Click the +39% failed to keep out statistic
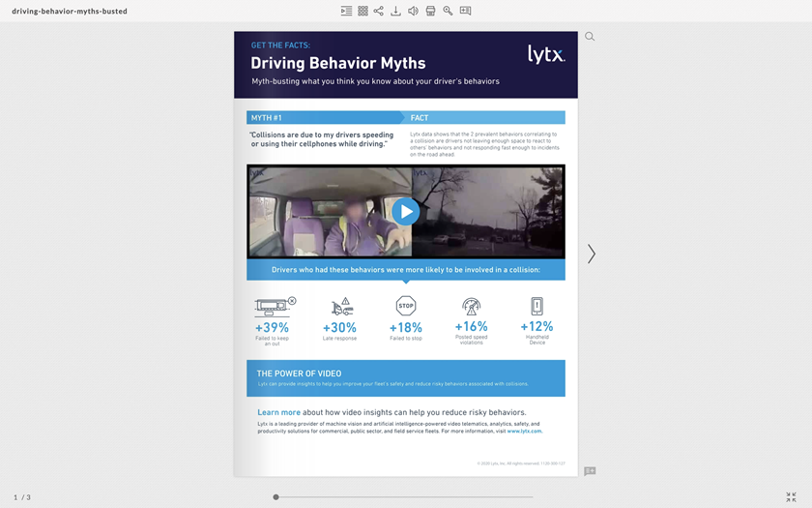 pyautogui.click(x=272, y=327)
